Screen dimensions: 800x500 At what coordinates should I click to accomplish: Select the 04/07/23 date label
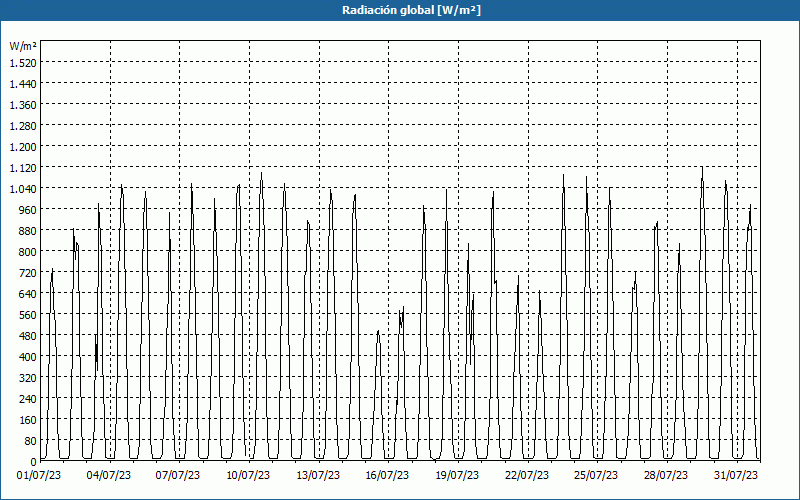(x=110, y=475)
